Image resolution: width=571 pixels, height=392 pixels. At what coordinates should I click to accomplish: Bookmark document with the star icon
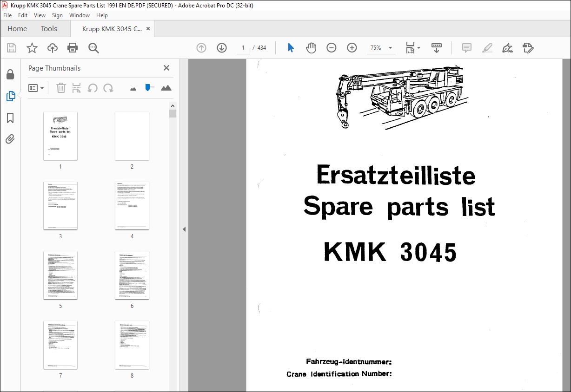pyautogui.click(x=32, y=48)
